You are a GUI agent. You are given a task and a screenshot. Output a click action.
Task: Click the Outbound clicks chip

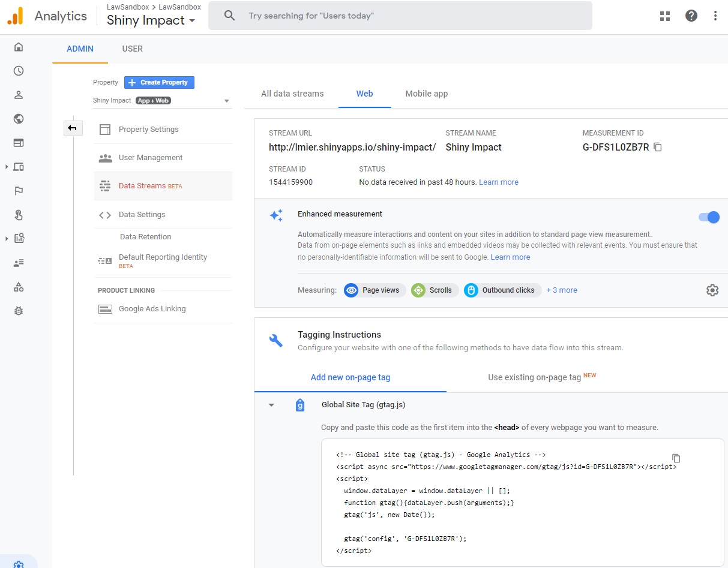pos(503,290)
